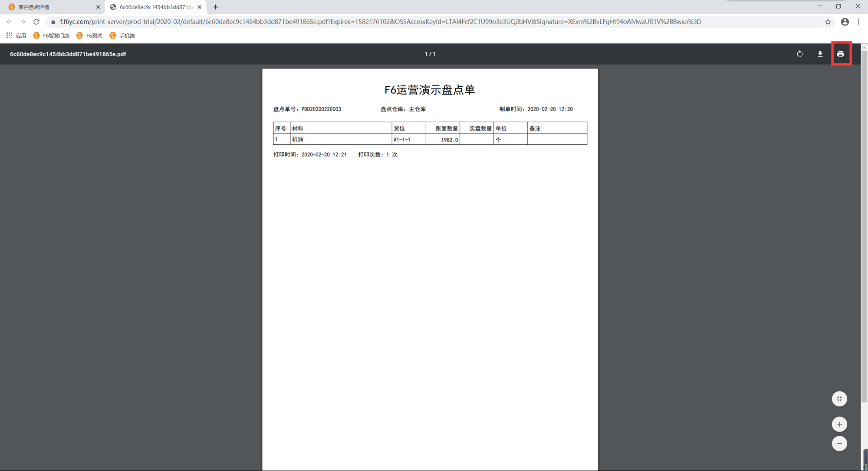View site security lock icon
The width and height of the screenshot is (868, 471).
coord(53,22)
